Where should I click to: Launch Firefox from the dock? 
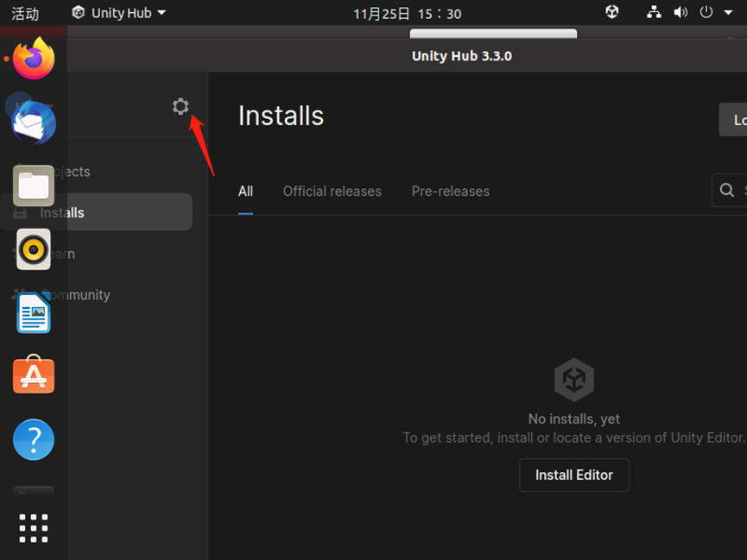34,59
